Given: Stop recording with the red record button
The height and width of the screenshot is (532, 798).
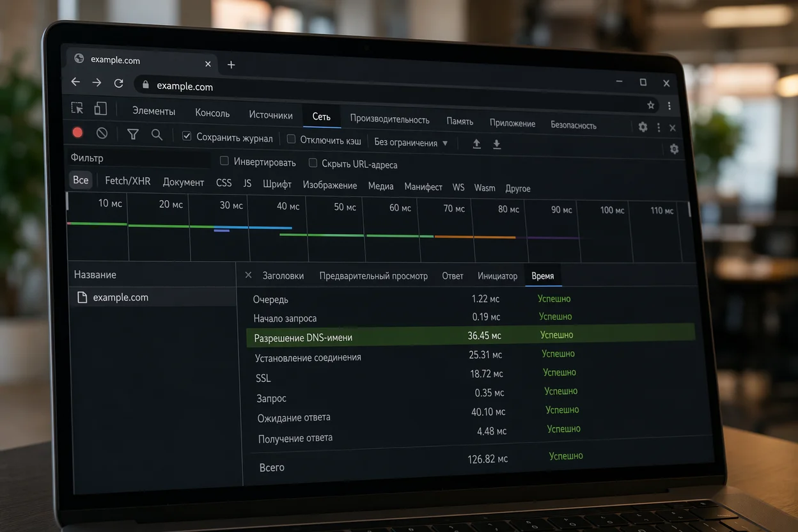Looking at the screenshot, I should (x=77, y=132).
